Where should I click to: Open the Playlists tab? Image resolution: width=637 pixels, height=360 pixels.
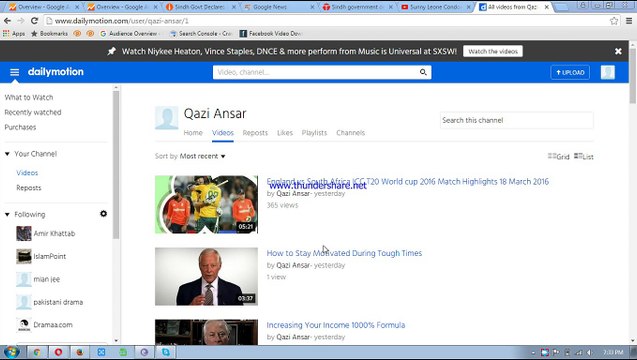[x=314, y=133]
